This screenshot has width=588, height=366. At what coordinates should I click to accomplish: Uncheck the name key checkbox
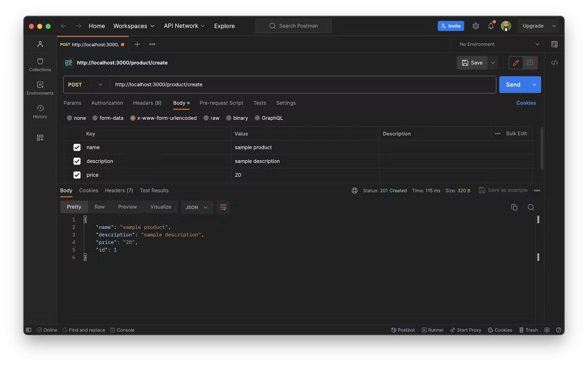click(77, 147)
